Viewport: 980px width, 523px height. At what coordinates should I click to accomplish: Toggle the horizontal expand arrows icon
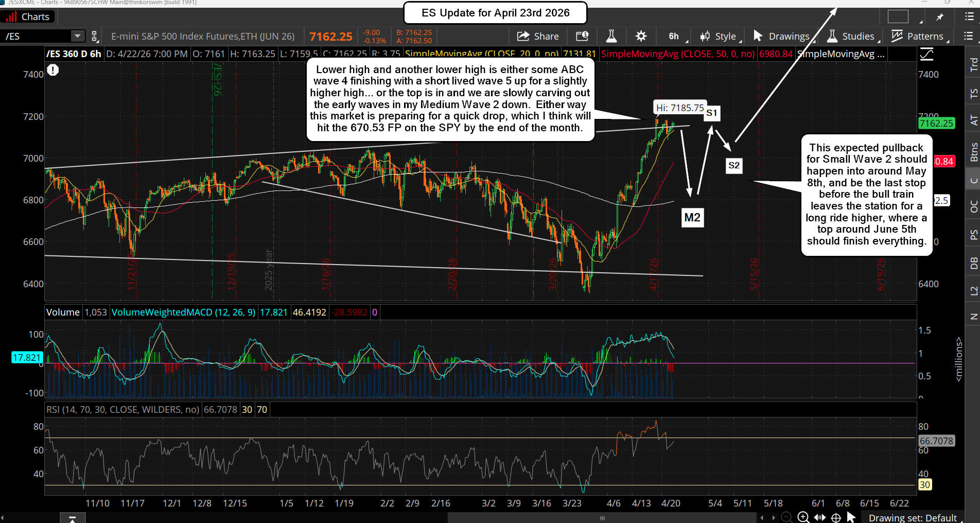(819, 517)
